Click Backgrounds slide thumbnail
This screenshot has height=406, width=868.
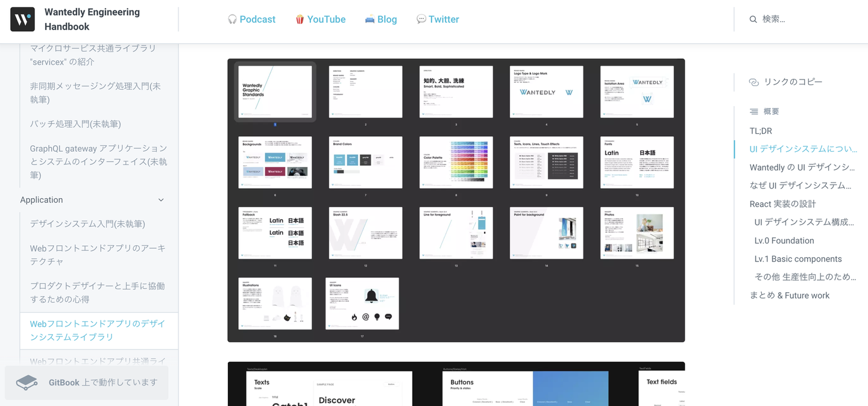275,162
